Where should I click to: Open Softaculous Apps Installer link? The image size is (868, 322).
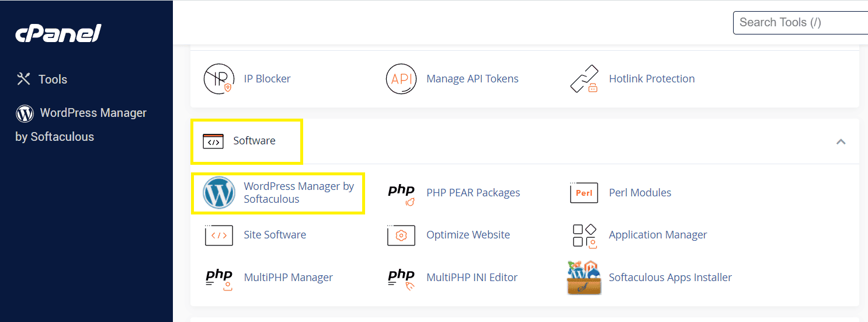point(670,278)
